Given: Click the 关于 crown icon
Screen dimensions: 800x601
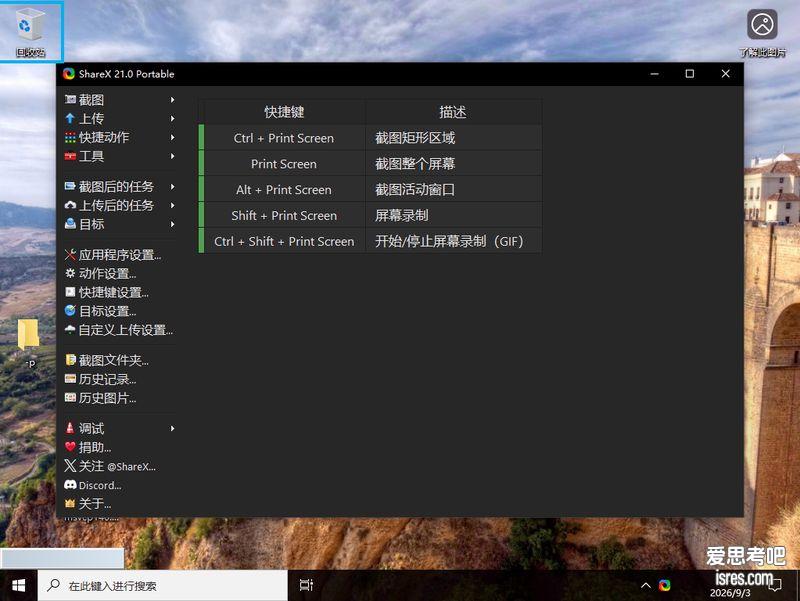Looking at the screenshot, I should (x=70, y=504).
